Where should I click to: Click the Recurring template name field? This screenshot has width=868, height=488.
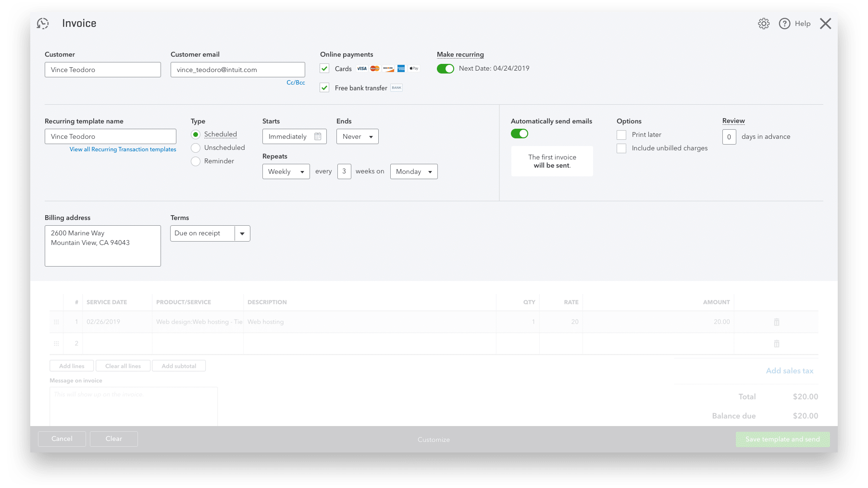(111, 136)
